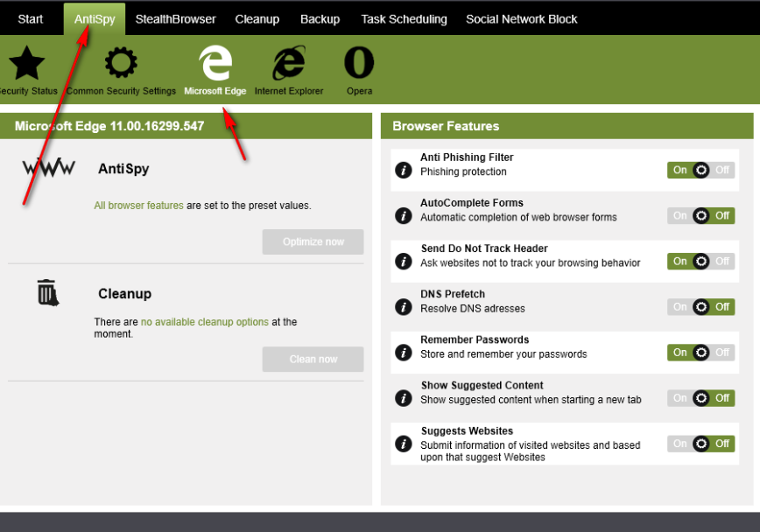The image size is (760, 532).
Task: Show info for DNS Prefetch
Action: pos(404,307)
